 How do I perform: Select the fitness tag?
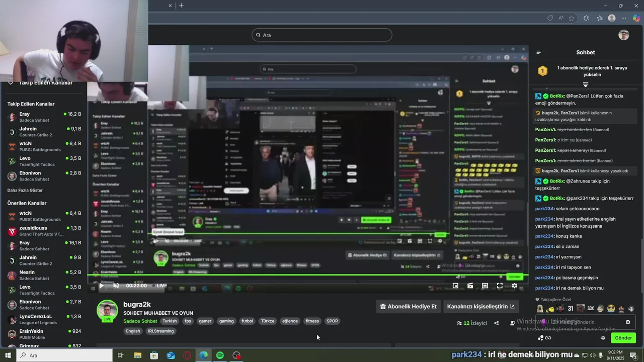tap(312, 321)
